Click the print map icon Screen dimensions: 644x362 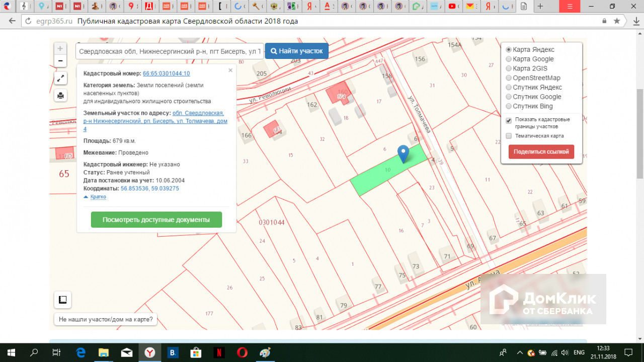click(x=60, y=95)
